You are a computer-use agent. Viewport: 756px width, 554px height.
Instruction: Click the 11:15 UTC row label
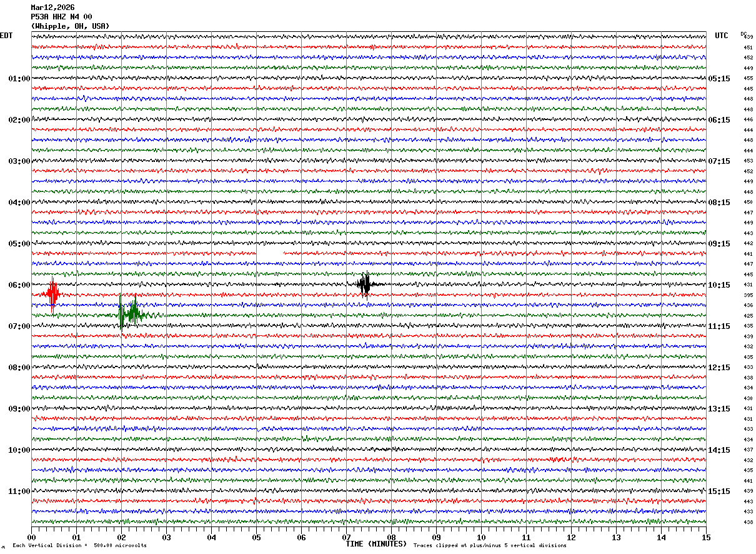(719, 326)
